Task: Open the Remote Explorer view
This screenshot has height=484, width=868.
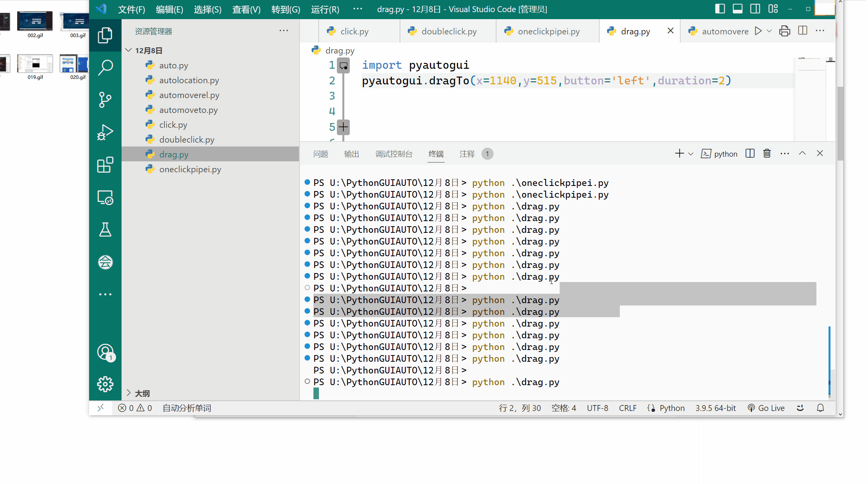Action: click(105, 197)
